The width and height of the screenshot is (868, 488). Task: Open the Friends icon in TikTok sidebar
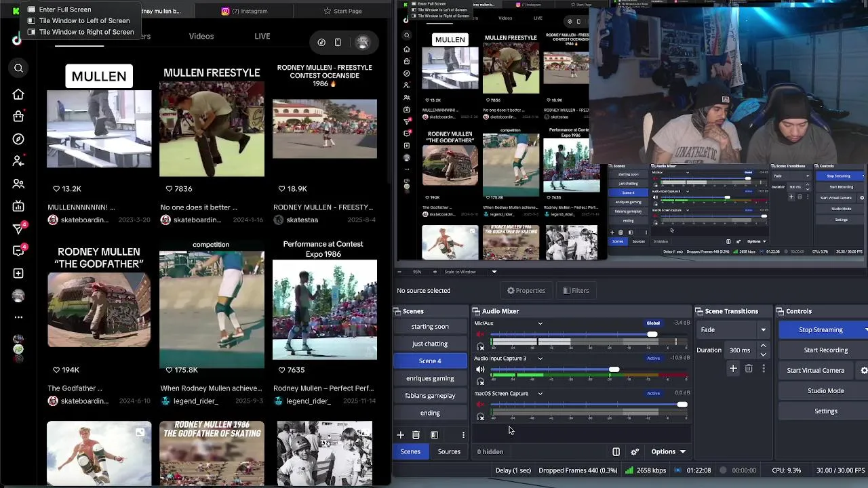18,184
